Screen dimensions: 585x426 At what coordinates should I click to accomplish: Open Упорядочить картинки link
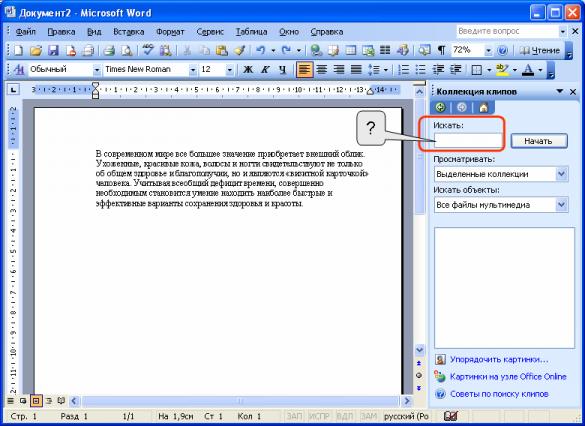tap(499, 360)
